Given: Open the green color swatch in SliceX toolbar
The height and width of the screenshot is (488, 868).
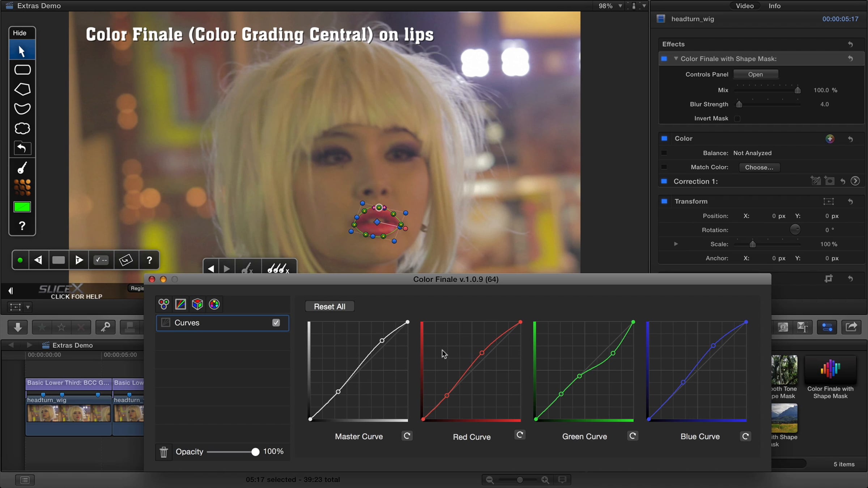Looking at the screenshot, I should point(22,207).
